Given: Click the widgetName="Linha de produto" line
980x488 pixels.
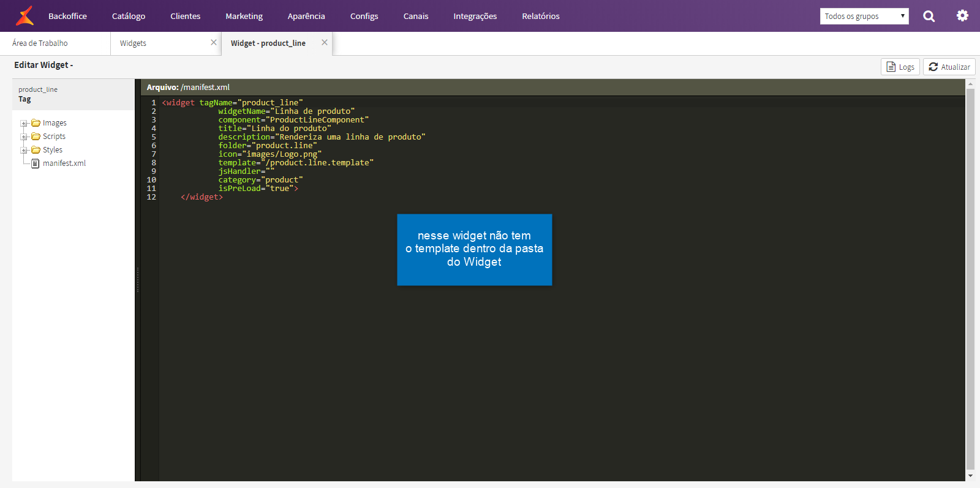Looking at the screenshot, I should click(287, 111).
